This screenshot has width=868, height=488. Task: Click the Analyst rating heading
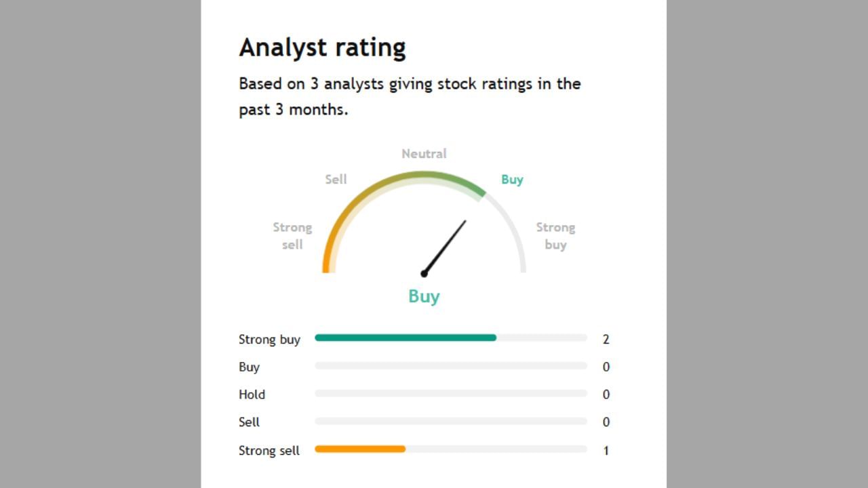(x=322, y=47)
